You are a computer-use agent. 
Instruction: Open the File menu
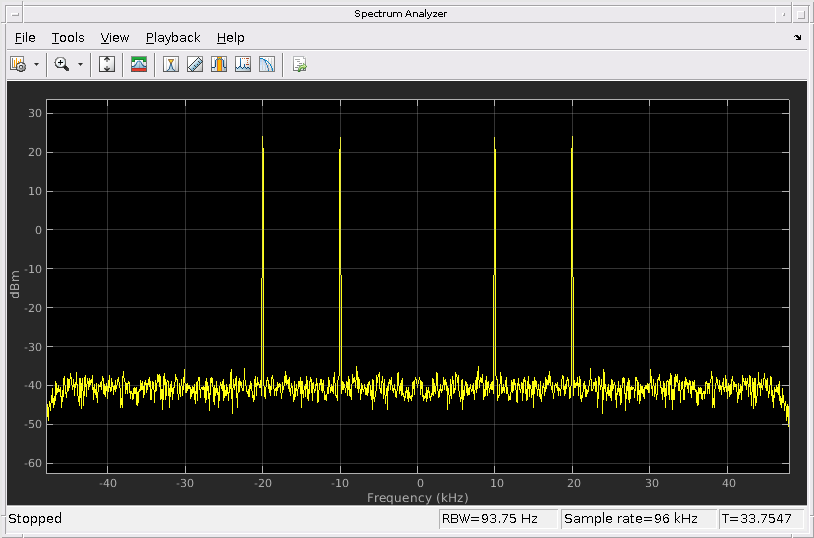click(25, 37)
